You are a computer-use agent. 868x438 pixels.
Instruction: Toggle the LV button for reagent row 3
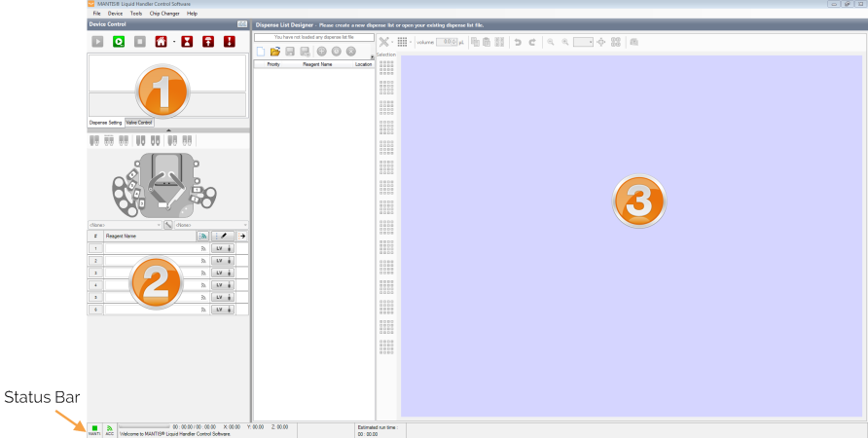tap(219, 274)
